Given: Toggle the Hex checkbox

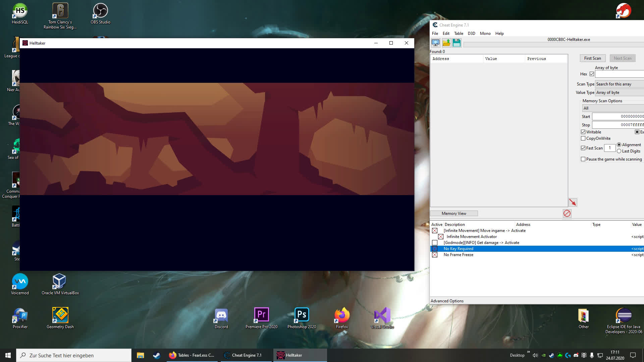Looking at the screenshot, I should [x=592, y=74].
